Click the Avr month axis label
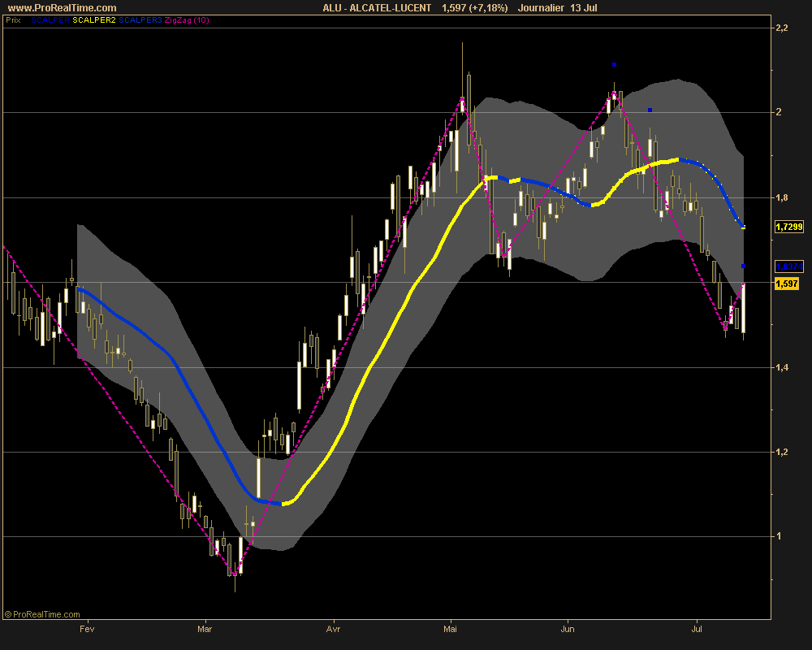812x650 pixels. [x=333, y=629]
